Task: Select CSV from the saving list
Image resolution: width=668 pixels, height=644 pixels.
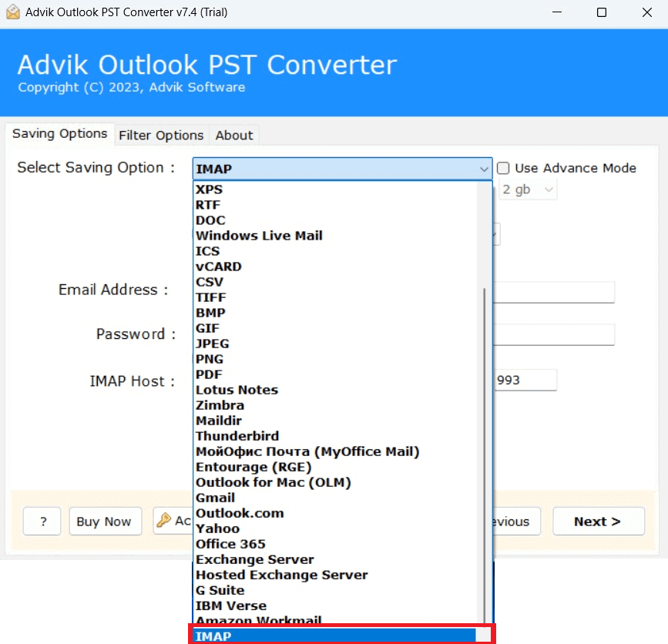Action: coord(335,282)
